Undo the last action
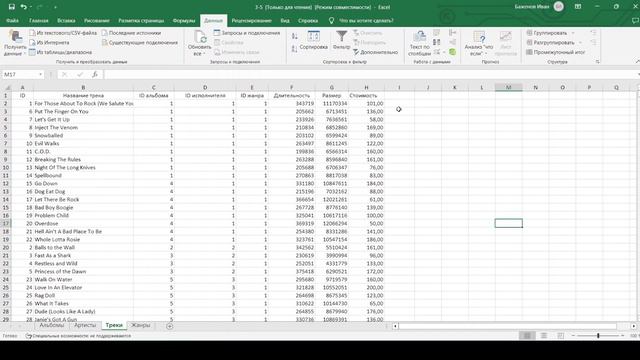Viewport: 640px width, 360px height. [24, 7]
